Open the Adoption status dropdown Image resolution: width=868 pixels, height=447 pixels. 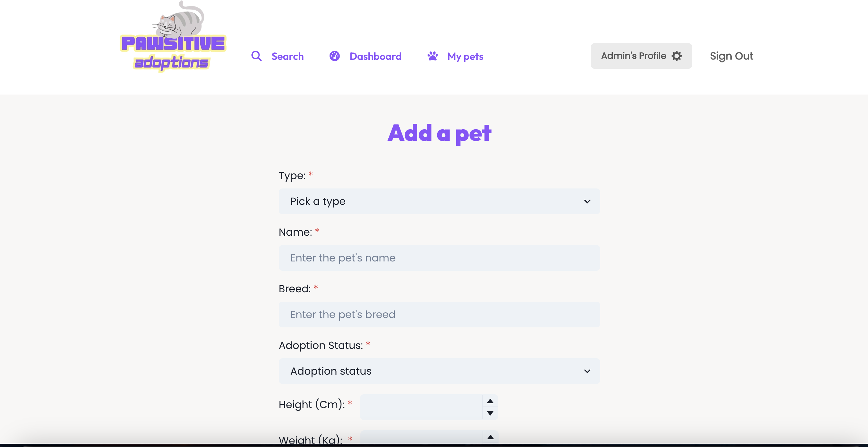click(439, 371)
